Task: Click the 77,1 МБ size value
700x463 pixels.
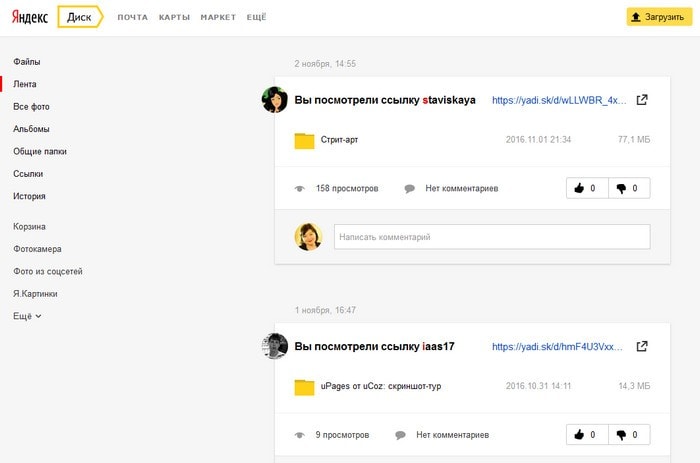Action: click(x=634, y=140)
